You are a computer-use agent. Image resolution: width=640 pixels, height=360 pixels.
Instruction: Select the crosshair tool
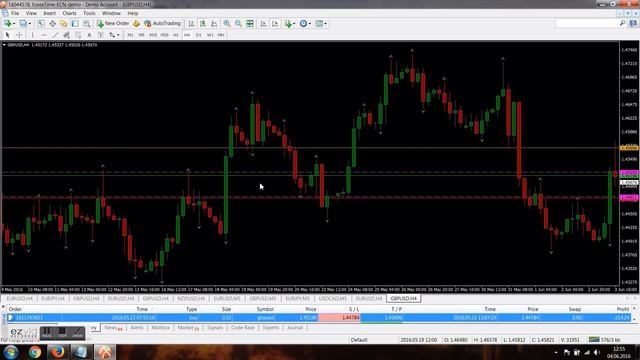point(19,35)
